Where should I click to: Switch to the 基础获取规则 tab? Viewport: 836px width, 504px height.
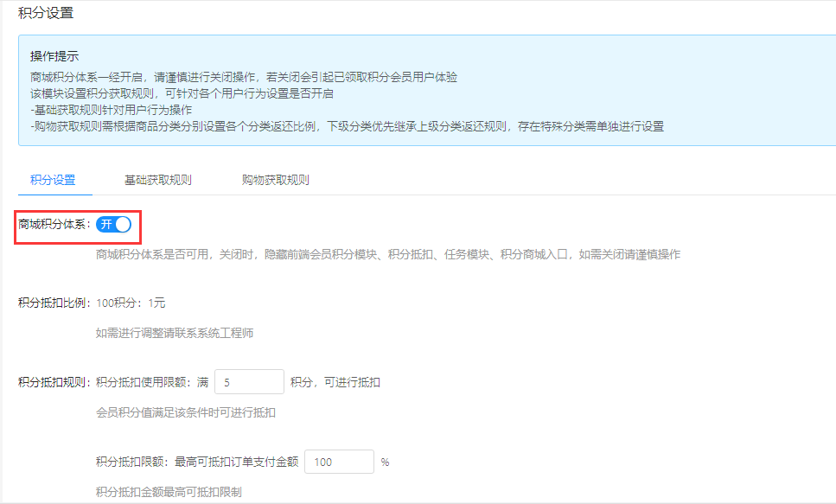(x=157, y=181)
